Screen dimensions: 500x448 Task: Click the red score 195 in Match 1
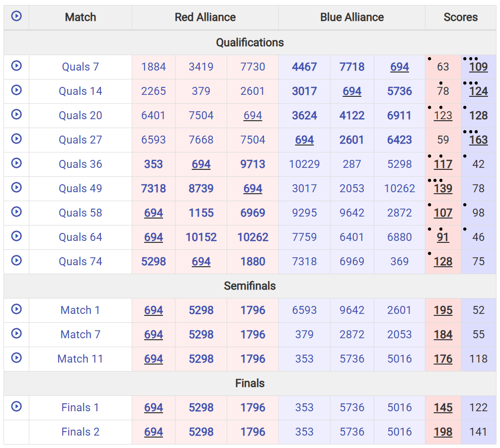(443, 310)
